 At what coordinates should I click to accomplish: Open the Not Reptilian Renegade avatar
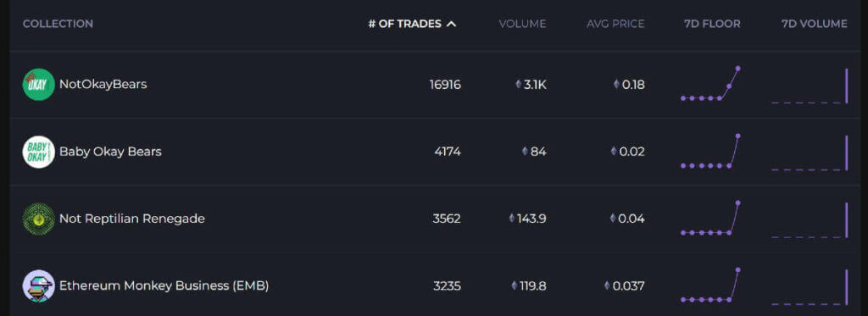[39, 219]
